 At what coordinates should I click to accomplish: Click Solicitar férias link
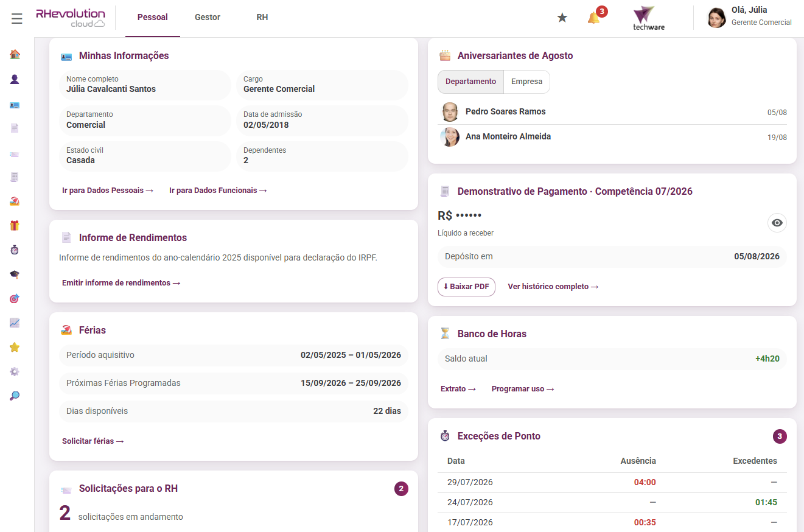pyautogui.click(x=93, y=441)
